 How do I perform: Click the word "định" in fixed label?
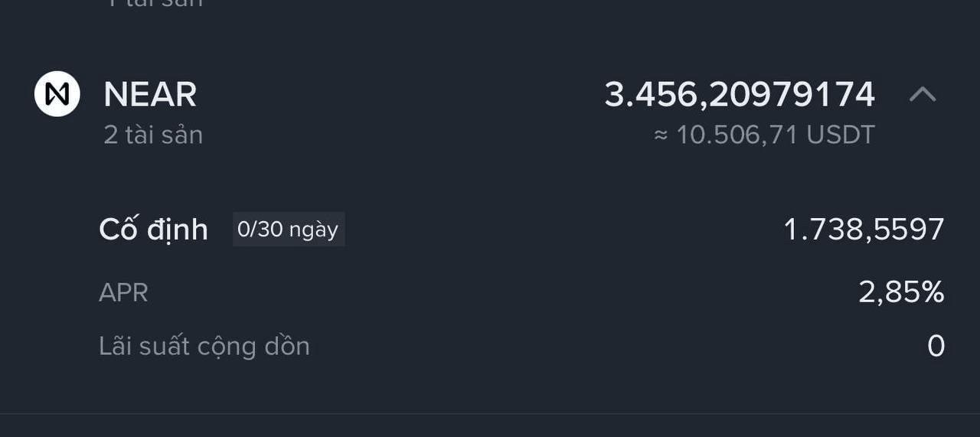coord(178,230)
